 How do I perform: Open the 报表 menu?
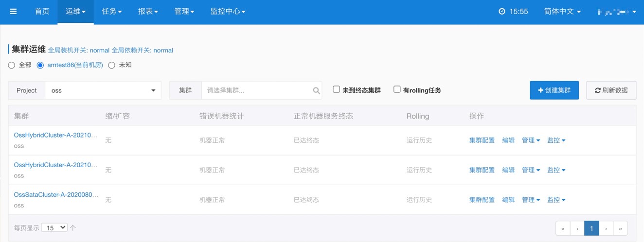tap(148, 11)
